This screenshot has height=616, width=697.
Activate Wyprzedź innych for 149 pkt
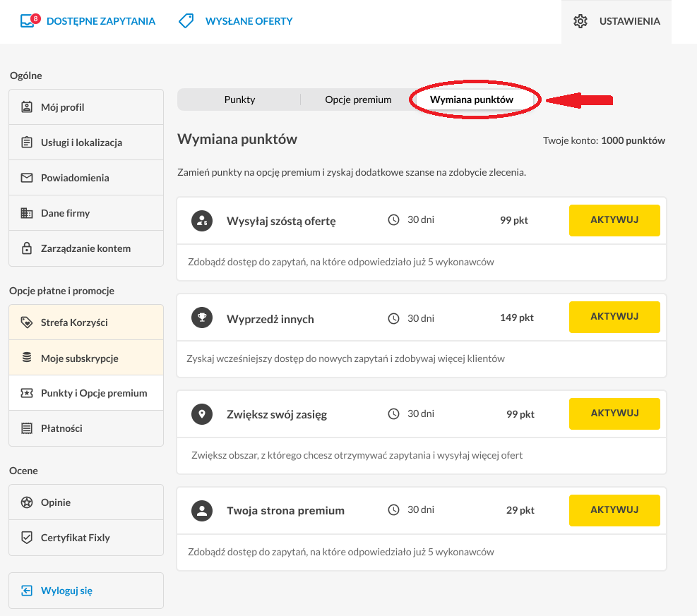coord(614,317)
